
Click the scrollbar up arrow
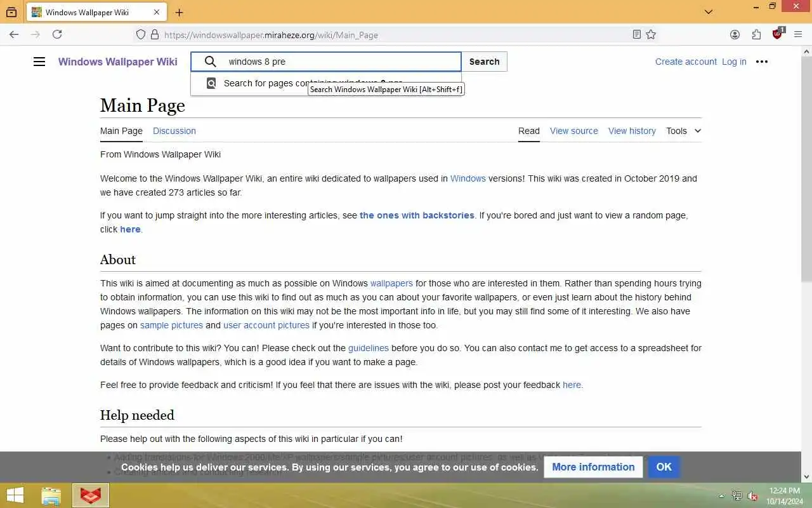point(806,50)
